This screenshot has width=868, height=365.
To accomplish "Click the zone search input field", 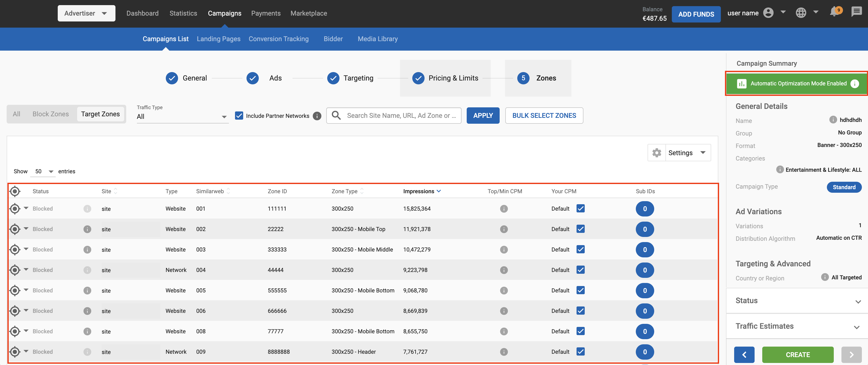I will [x=401, y=116].
